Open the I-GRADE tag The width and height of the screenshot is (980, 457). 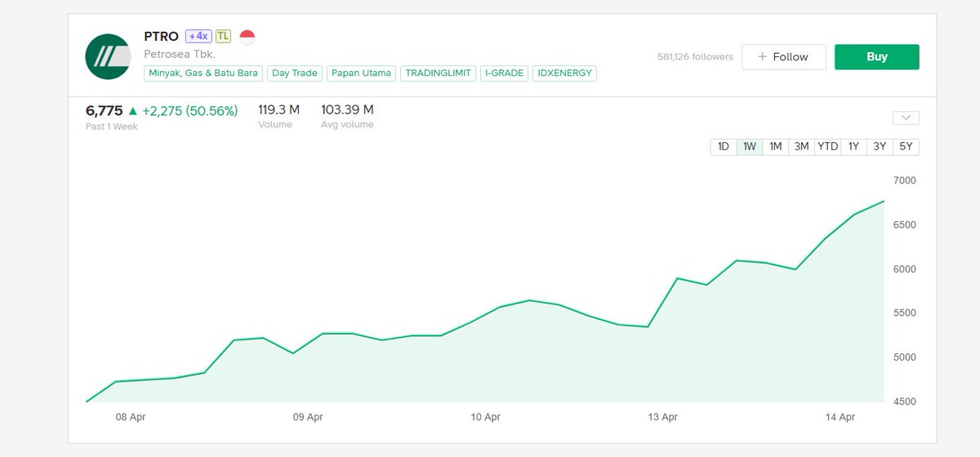(503, 73)
